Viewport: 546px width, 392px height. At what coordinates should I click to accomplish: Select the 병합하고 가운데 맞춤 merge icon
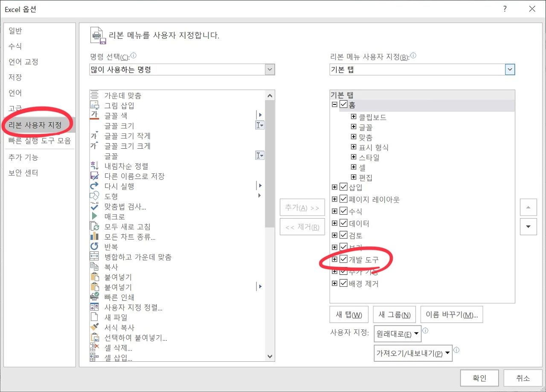point(95,257)
